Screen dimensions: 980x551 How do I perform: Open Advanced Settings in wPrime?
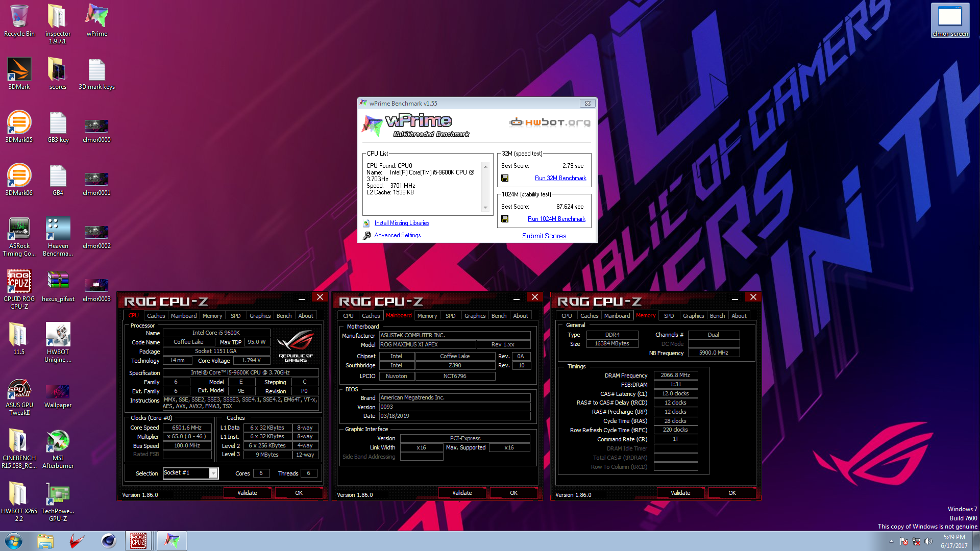398,235
